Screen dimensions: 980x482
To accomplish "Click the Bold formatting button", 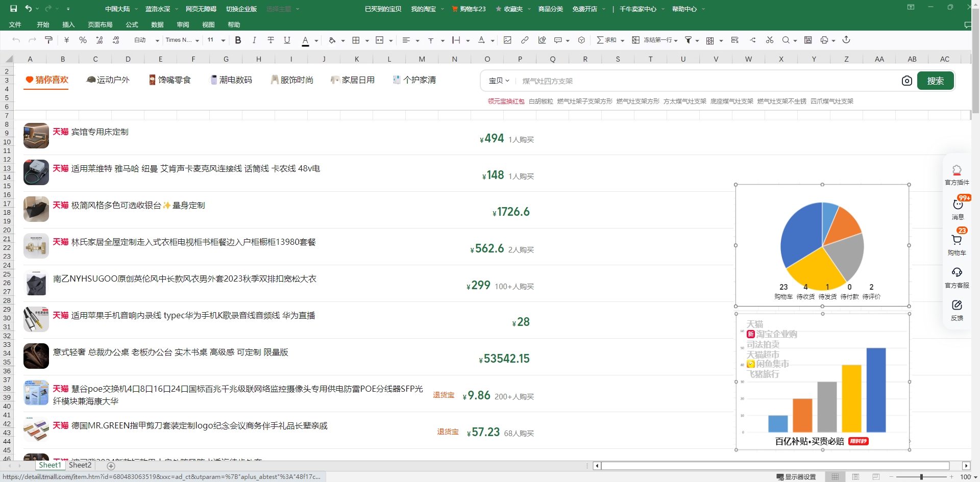I will [238, 40].
